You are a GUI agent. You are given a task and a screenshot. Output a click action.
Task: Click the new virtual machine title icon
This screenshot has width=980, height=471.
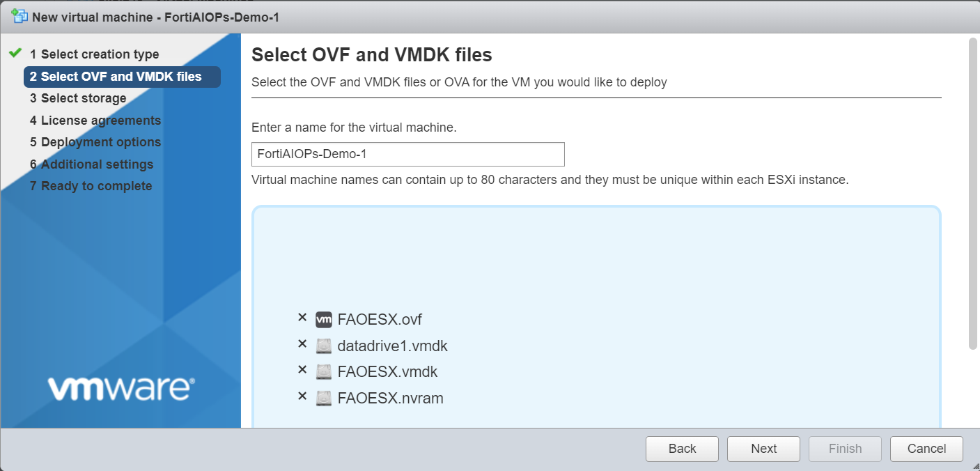coord(20,16)
